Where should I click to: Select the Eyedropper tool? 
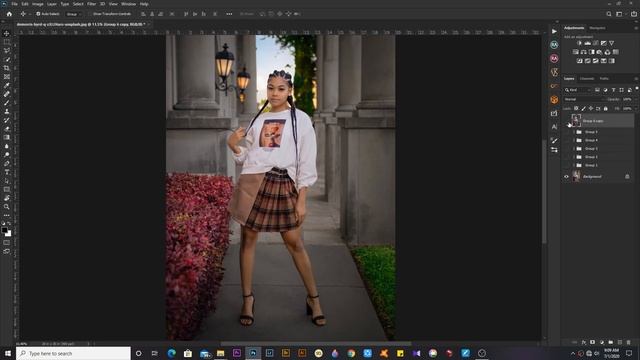pyautogui.click(x=7, y=85)
